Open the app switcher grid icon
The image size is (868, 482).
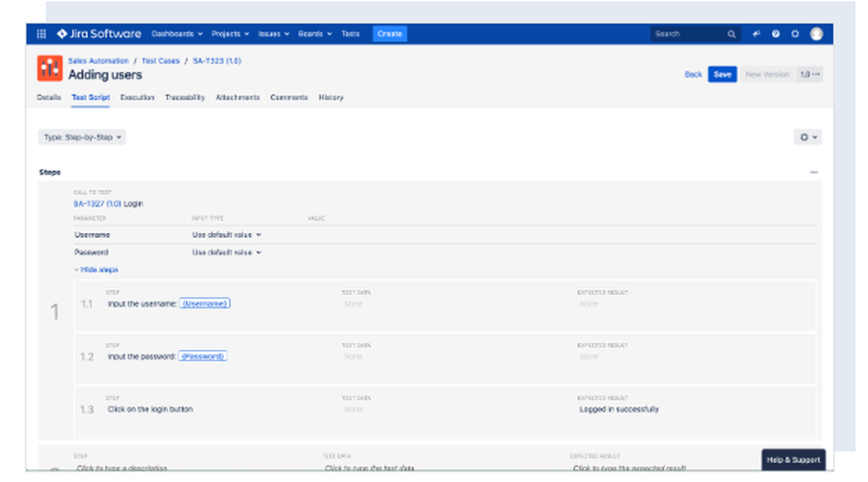point(41,34)
